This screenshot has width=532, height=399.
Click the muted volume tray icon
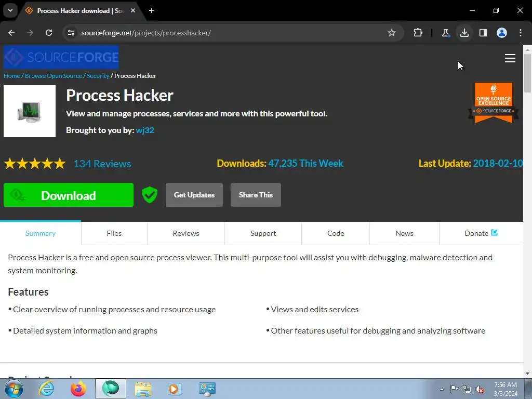point(480,389)
